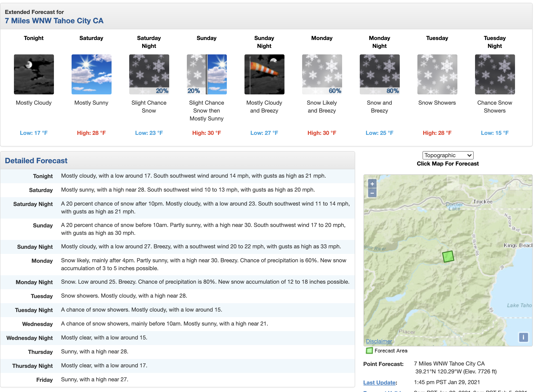Click 'Low: 23 °F' under Saturday Night
The width and height of the screenshot is (535, 392).
149,133
